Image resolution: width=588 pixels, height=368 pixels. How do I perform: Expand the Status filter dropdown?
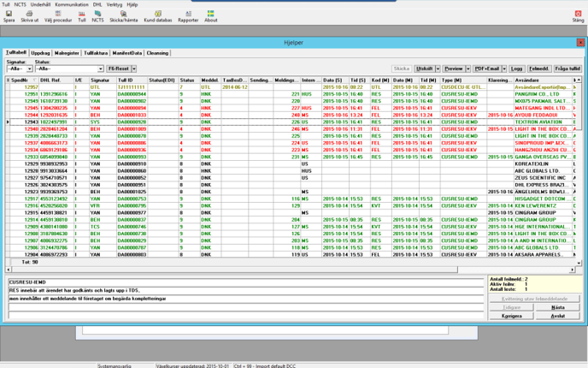[101, 69]
